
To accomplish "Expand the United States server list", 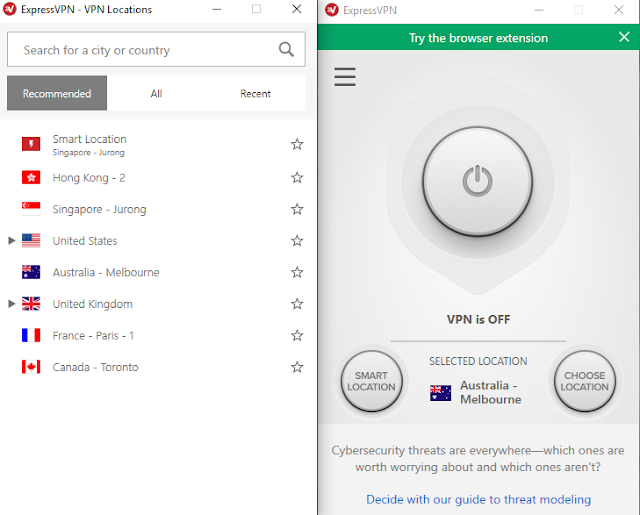I will tap(12, 241).
